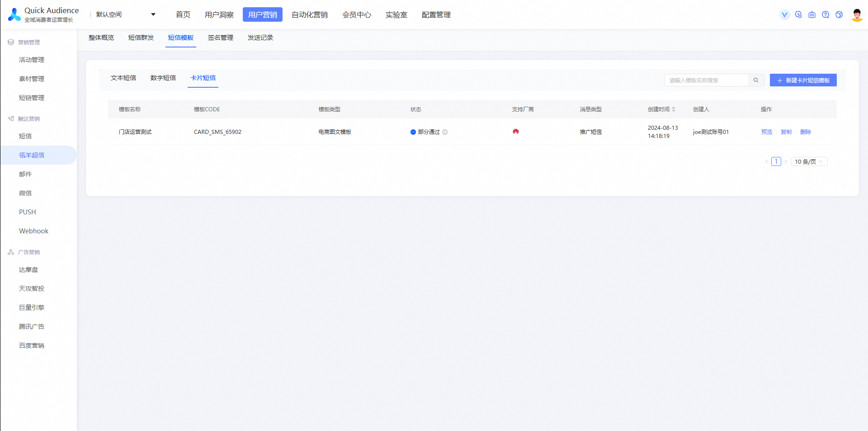
Task: Click the blue V badge icon in header
Action: [785, 14]
